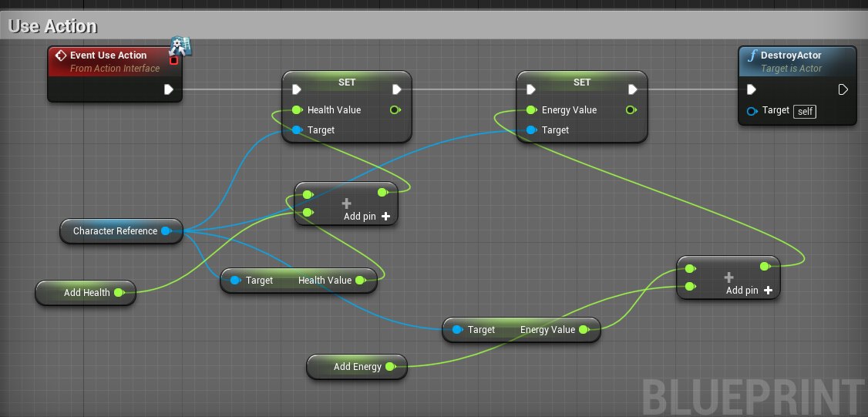Image resolution: width=868 pixels, height=417 pixels.
Task: Click the bottom input pin of energy add node
Action: (x=690, y=286)
